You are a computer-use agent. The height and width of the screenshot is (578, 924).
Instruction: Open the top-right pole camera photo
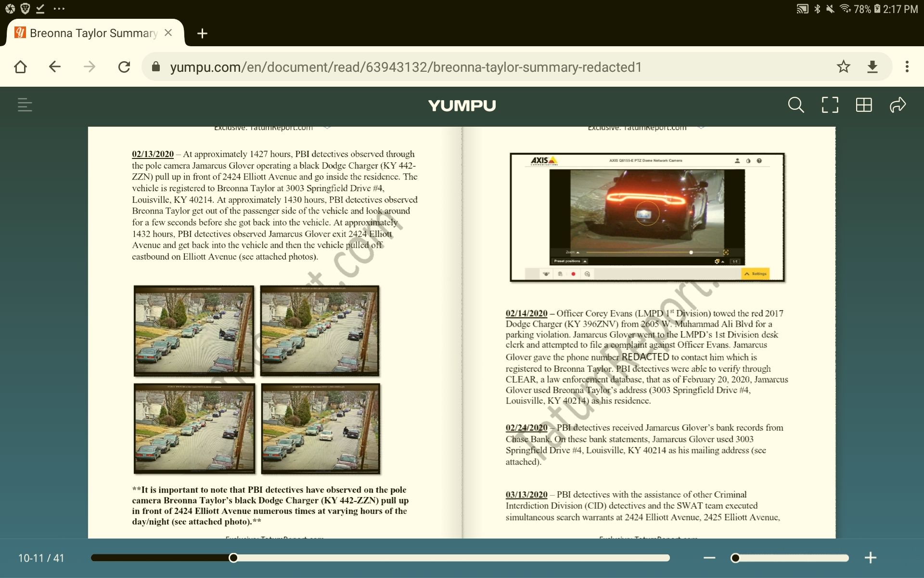(x=320, y=330)
